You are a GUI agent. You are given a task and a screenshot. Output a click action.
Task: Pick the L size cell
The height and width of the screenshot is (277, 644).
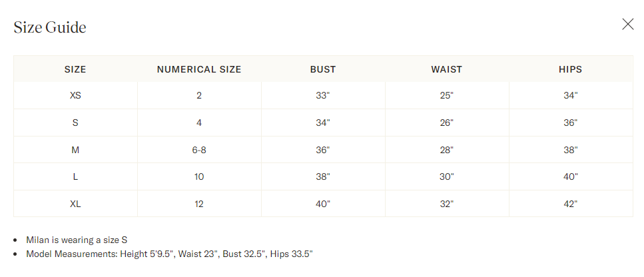tap(75, 177)
